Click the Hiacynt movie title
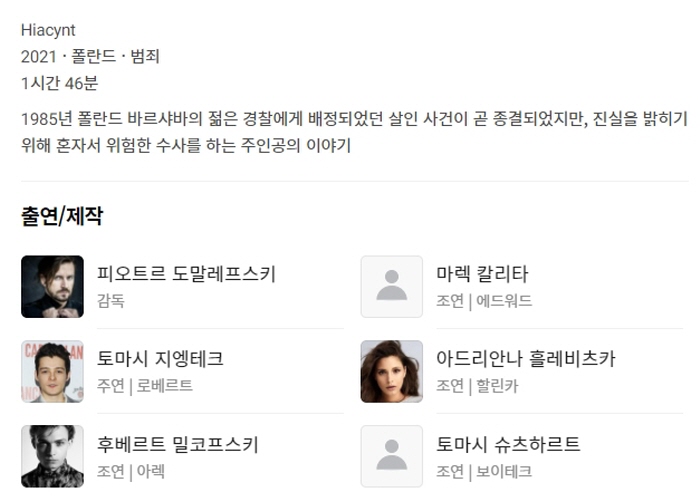 pos(48,31)
